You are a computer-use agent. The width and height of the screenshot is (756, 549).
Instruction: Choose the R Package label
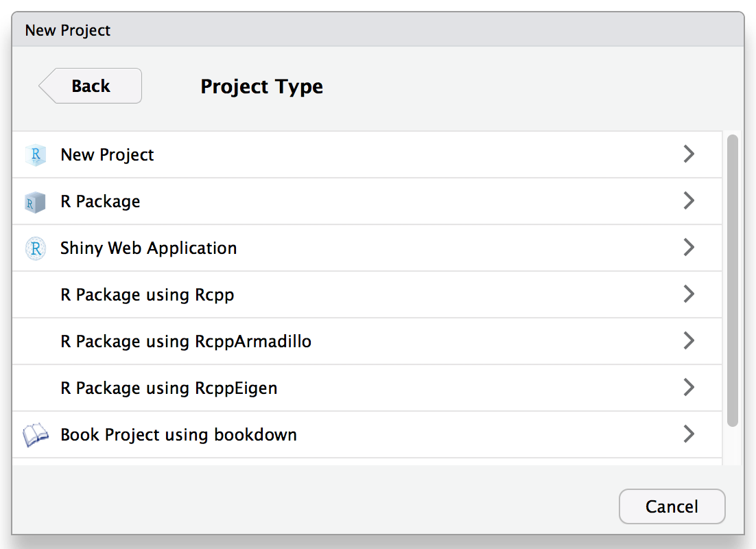100,202
